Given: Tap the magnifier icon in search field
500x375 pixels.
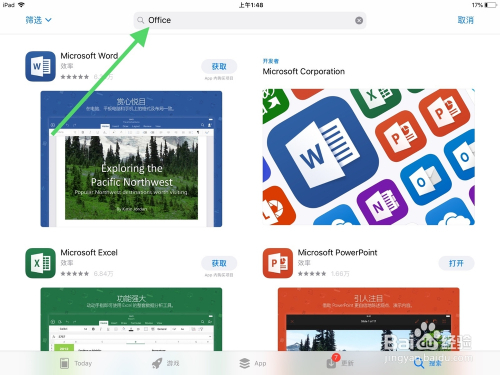Looking at the screenshot, I should (x=141, y=20).
